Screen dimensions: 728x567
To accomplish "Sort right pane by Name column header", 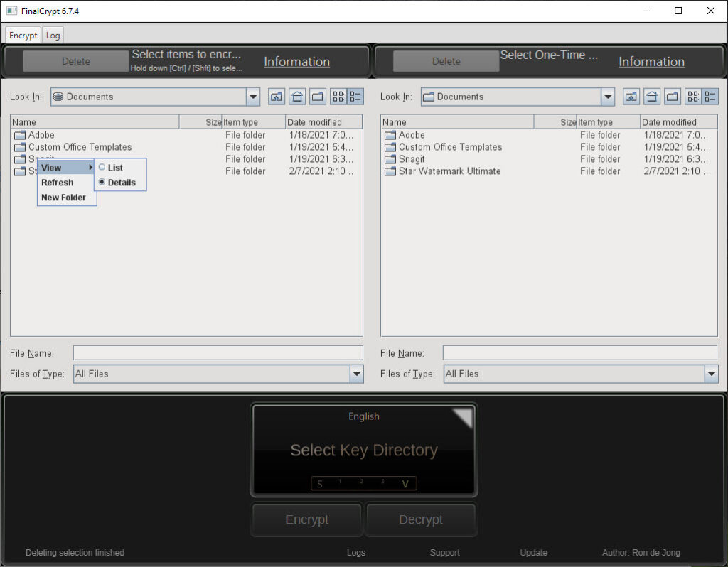I will pos(458,122).
